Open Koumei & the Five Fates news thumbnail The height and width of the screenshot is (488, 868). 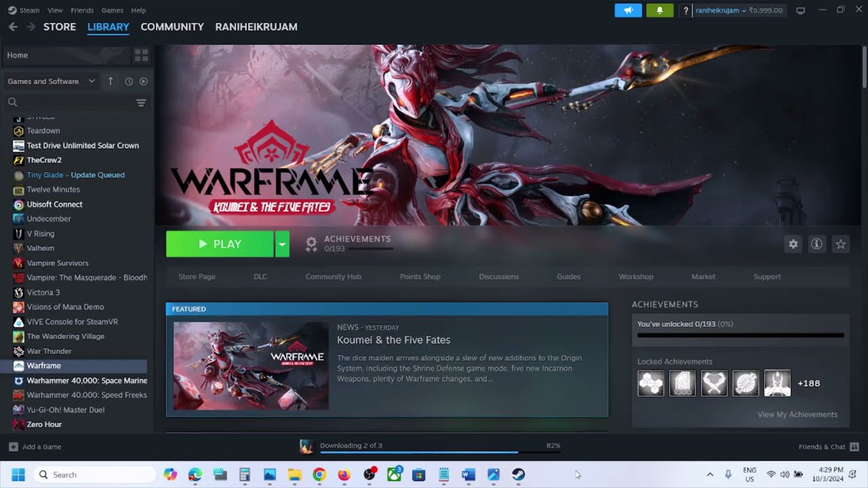251,366
